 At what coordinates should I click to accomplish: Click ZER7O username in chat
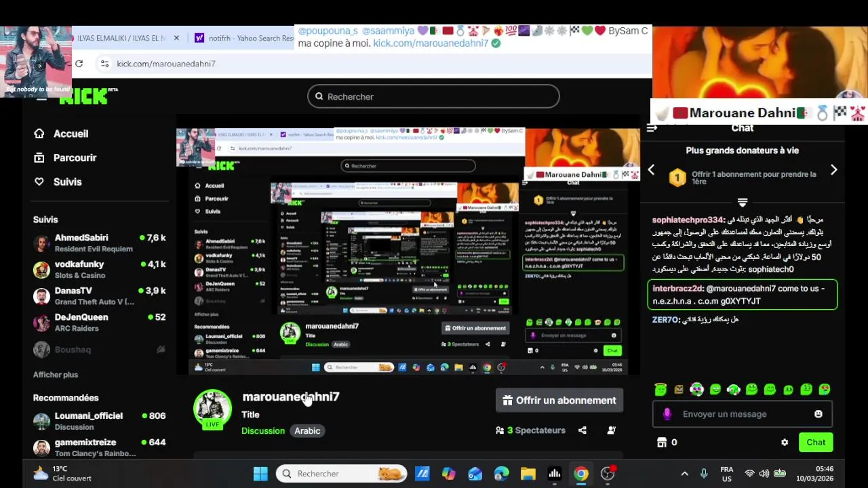pos(665,320)
